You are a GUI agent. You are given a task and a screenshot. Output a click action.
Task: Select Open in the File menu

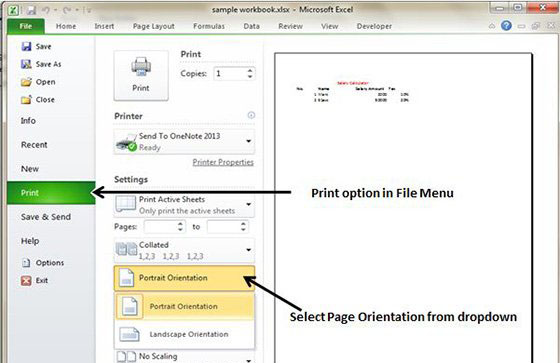tap(38, 82)
